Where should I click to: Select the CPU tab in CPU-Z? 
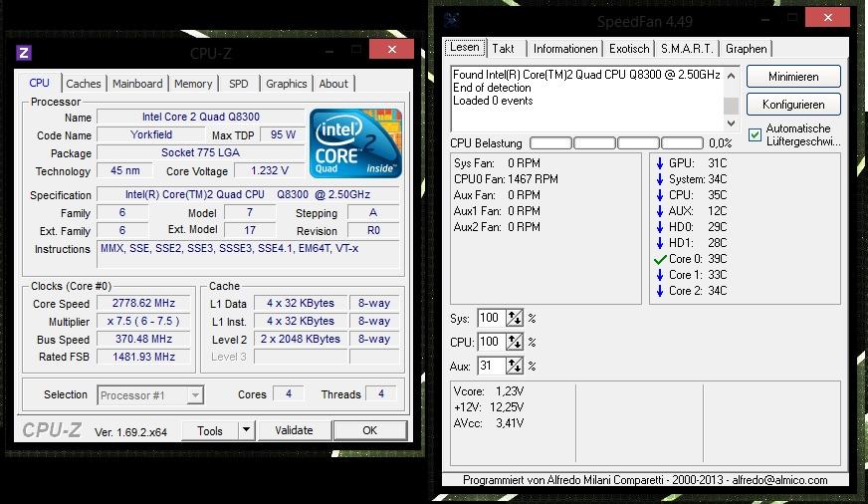[x=39, y=83]
